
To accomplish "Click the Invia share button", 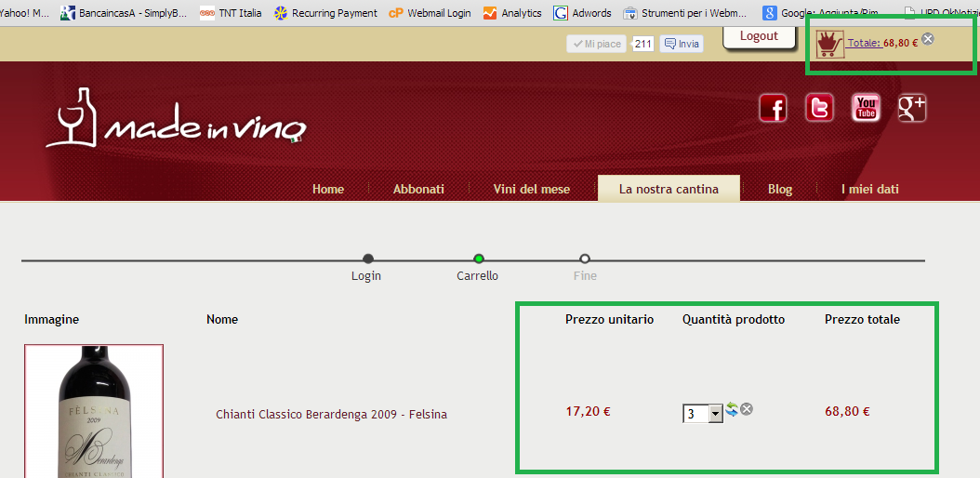I will click(x=682, y=44).
